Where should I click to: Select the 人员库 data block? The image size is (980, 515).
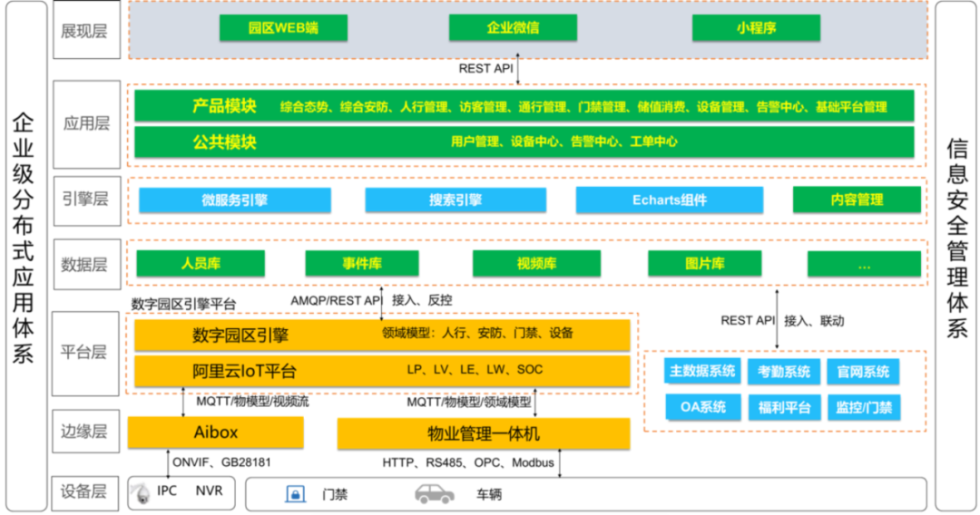coord(201,264)
